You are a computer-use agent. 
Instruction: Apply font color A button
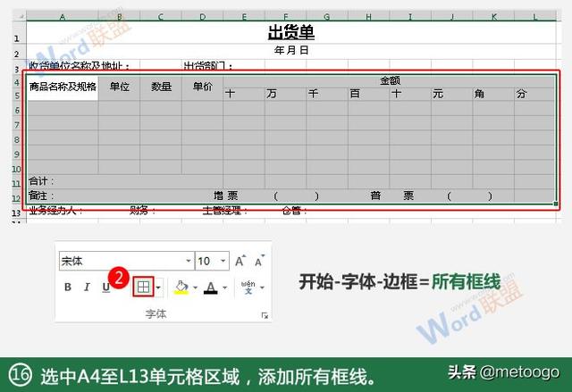(x=211, y=288)
